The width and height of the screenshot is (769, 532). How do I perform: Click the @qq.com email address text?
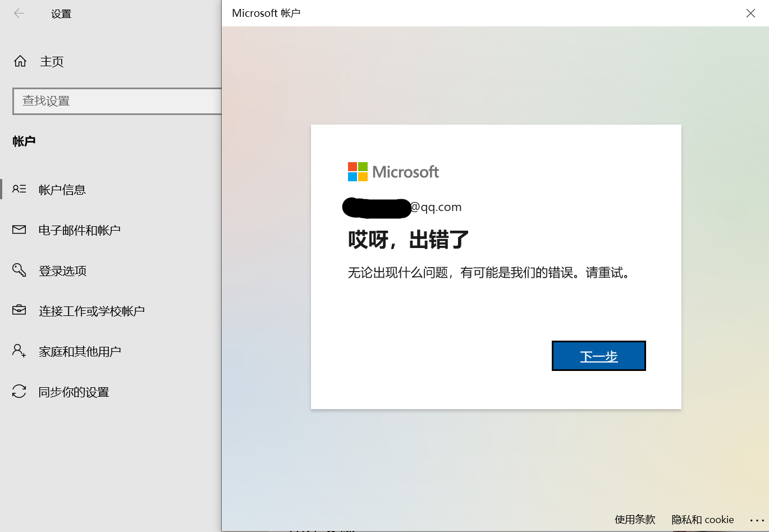[x=436, y=207]
